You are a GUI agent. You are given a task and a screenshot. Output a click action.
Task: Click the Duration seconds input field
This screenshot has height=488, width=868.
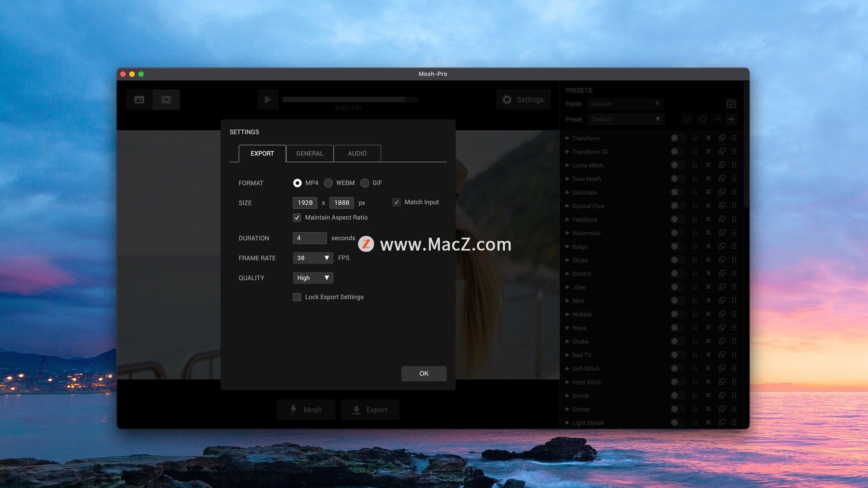coord(310,238)
